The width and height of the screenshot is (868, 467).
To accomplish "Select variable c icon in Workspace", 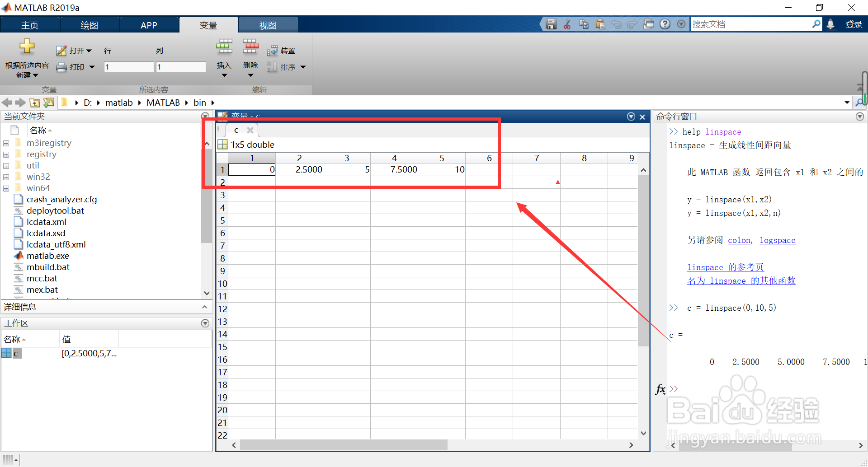I will [7, 353].
